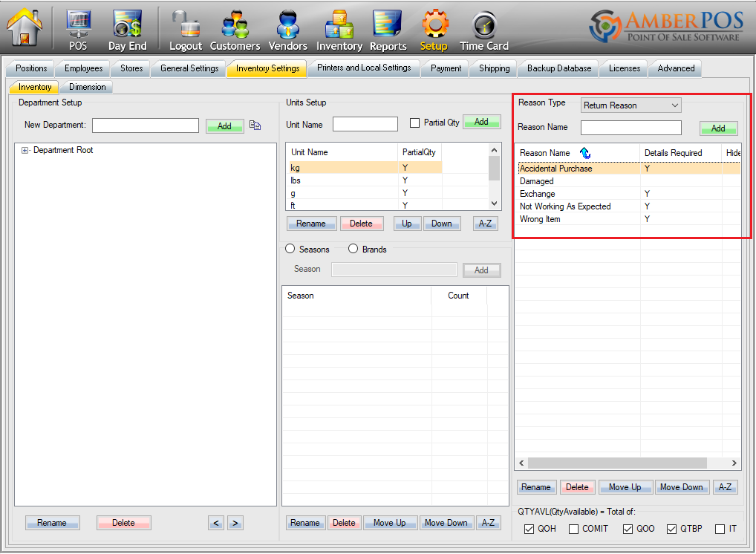Open the Stores tab

[x=131, y=68]
